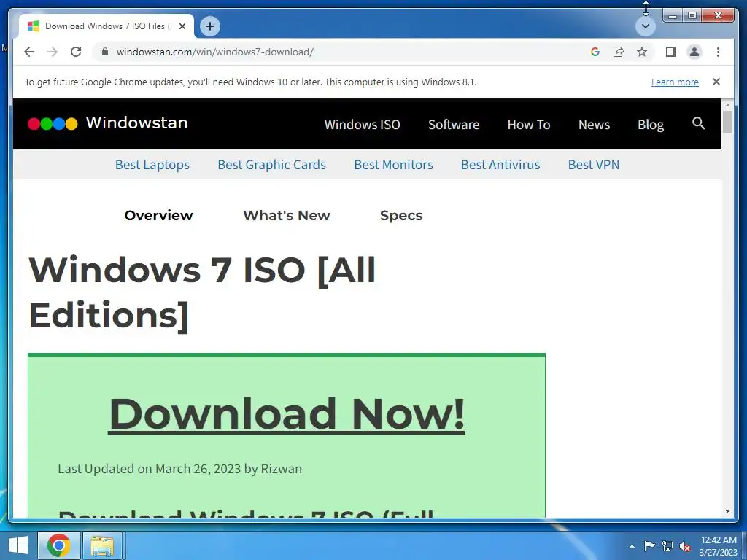747x560 pixels.
Task: Open File Explorer from the taskbar
Action: (x=102, y=545)
